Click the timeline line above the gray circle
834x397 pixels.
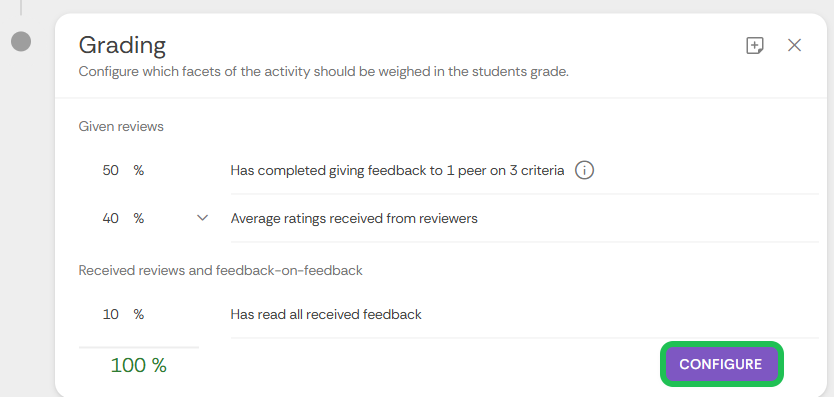[x=21, y=7]
